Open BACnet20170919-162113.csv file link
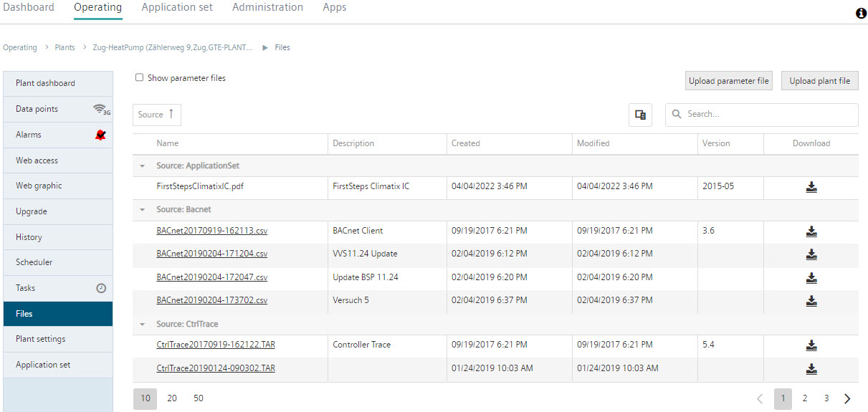Image resolution: width=868 pixels, height=412 pixels. click(212, 231)
